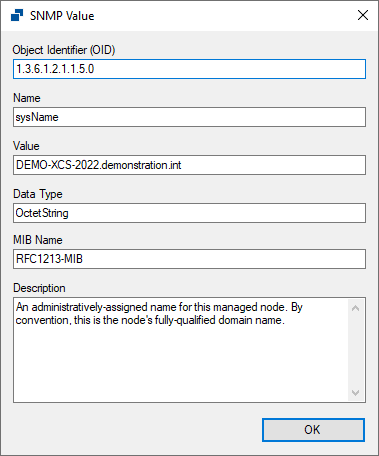The width and height of the screenshot is (379, 456).
Task: Confirm with the OK button
Action: (313, 430)
